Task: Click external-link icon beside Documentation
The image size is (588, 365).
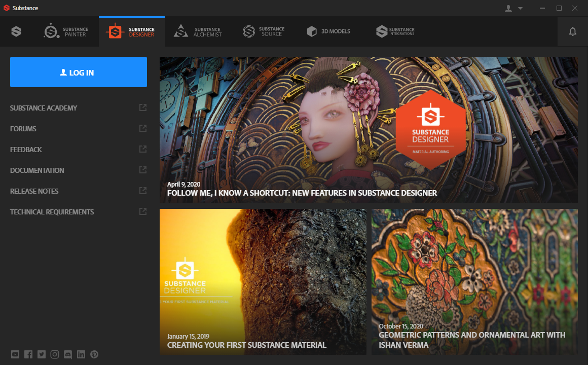Action: (x=143, y=170)
